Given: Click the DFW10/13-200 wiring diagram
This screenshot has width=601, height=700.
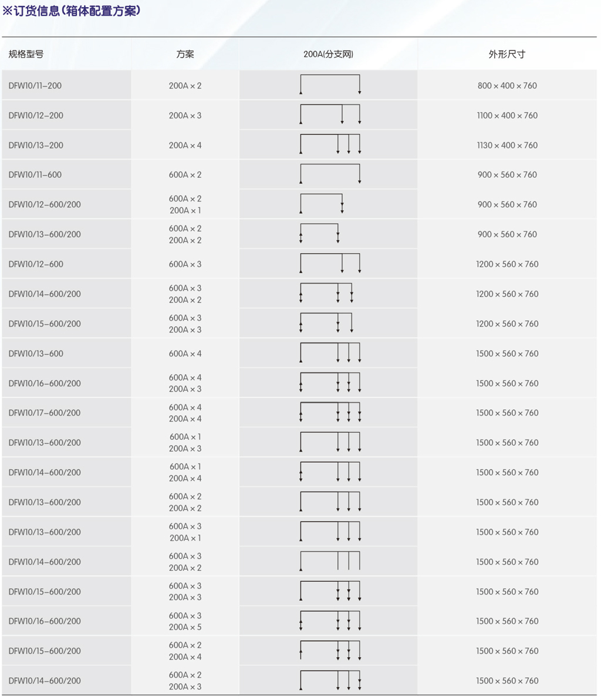Looking at the screenshot, I should [330, 144].
